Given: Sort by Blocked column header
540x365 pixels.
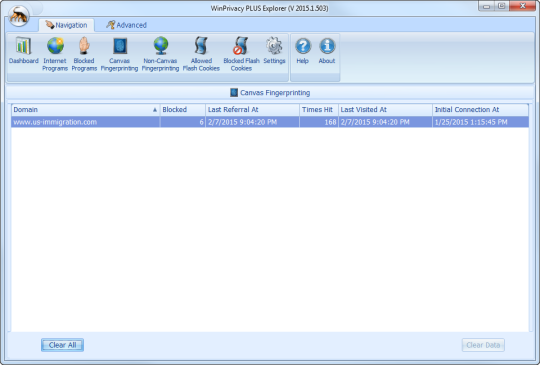Looking at the screenshot, I should click(x=183, y=110).
